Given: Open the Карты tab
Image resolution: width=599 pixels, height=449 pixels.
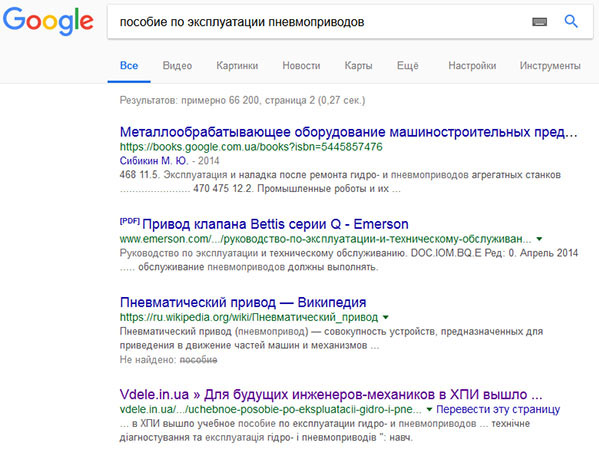Looking at the screenshot, I should pyautogui.click(x=358, y=66).
